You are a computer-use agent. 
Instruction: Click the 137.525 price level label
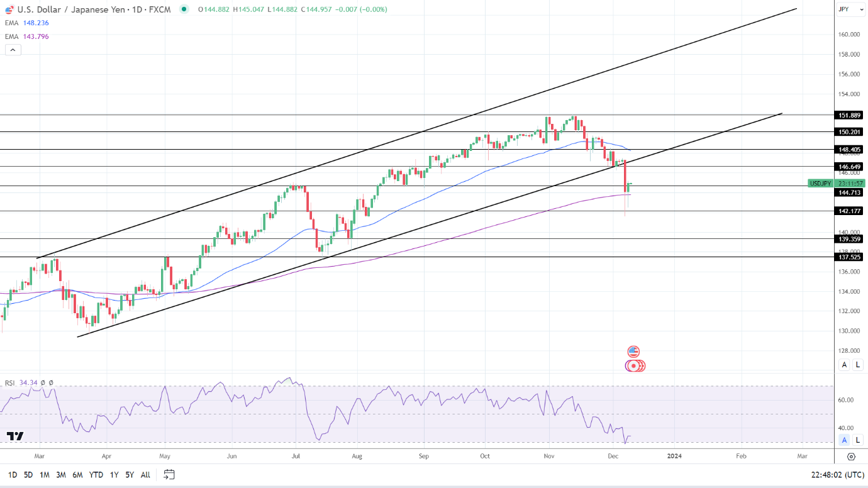click(x=849, y=257)
